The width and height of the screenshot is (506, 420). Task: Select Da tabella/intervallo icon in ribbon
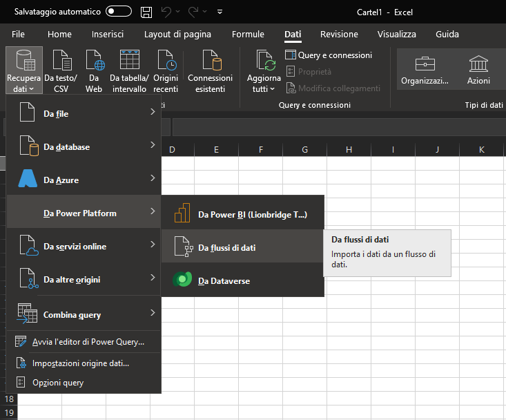pos(128,61)
